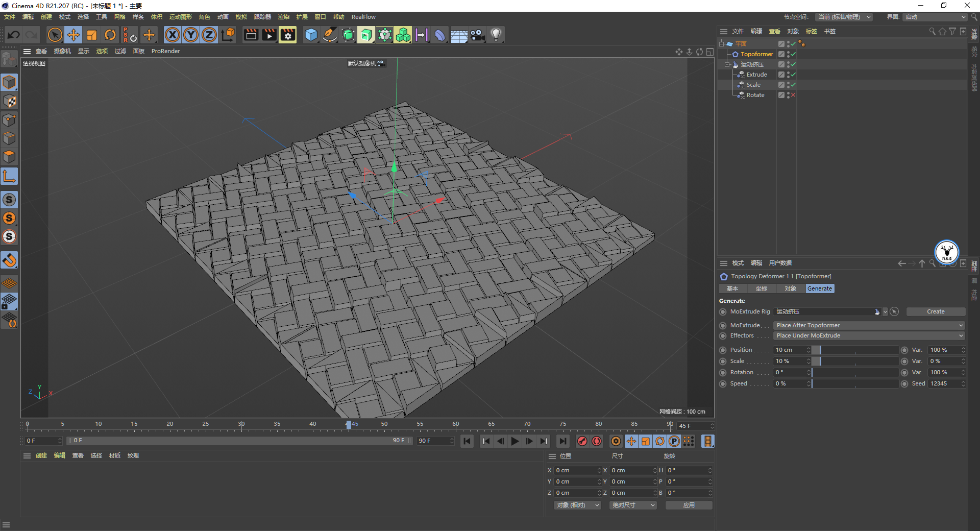Select the spline Pen tool
Viewport: 980px width, 531px height.
click(x=330, y=35)
